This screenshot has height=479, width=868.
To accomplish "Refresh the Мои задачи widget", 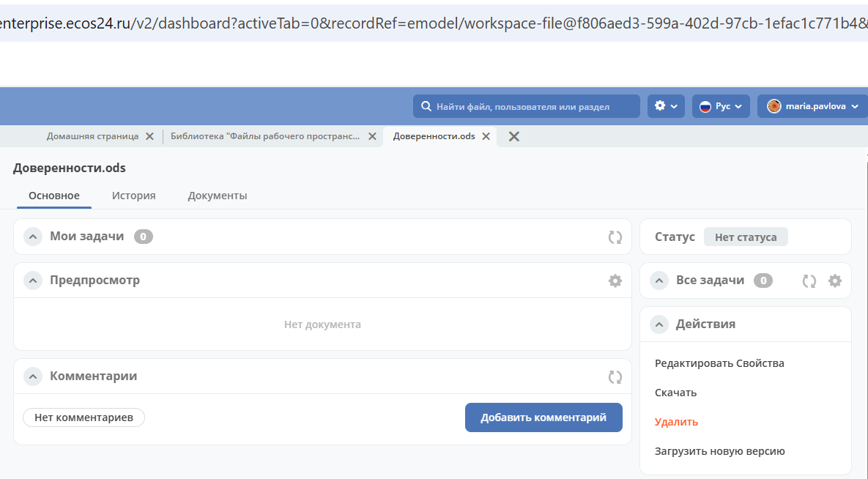I will coord(615,237).
